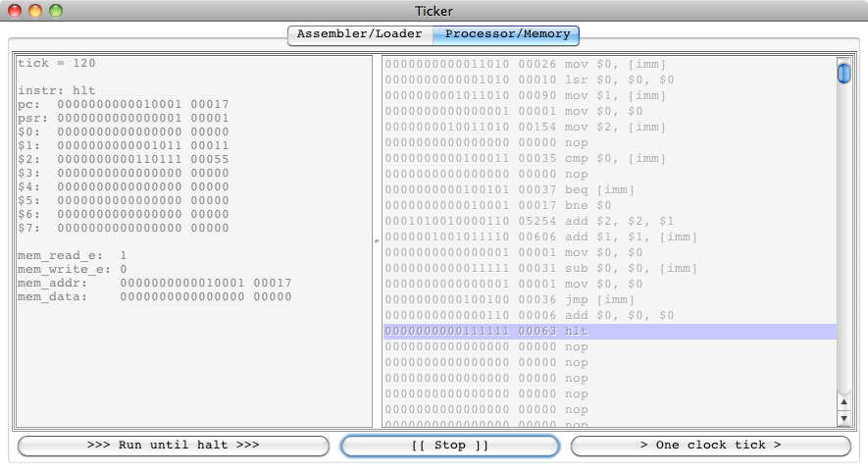
Task: Click the green zoom window button
Action: tap(56, 11)
